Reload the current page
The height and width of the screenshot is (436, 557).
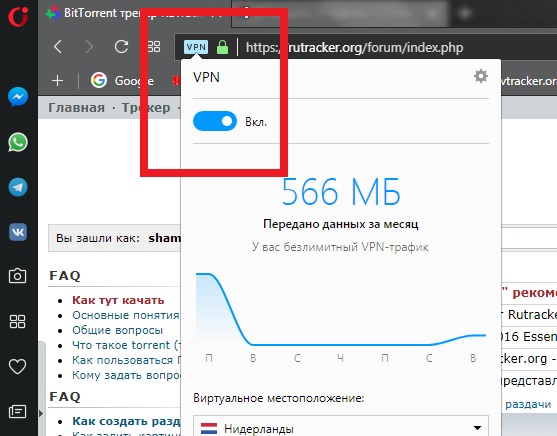[x=121, y=47]
